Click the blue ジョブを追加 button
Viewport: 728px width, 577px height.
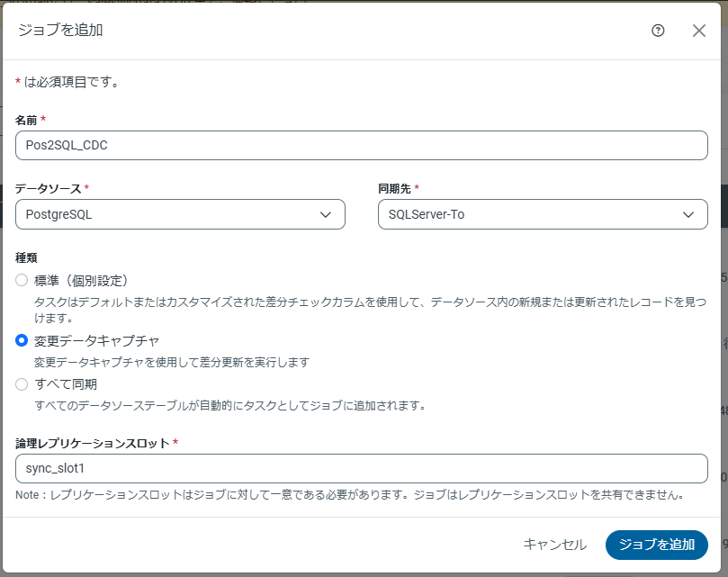[656, 545]
